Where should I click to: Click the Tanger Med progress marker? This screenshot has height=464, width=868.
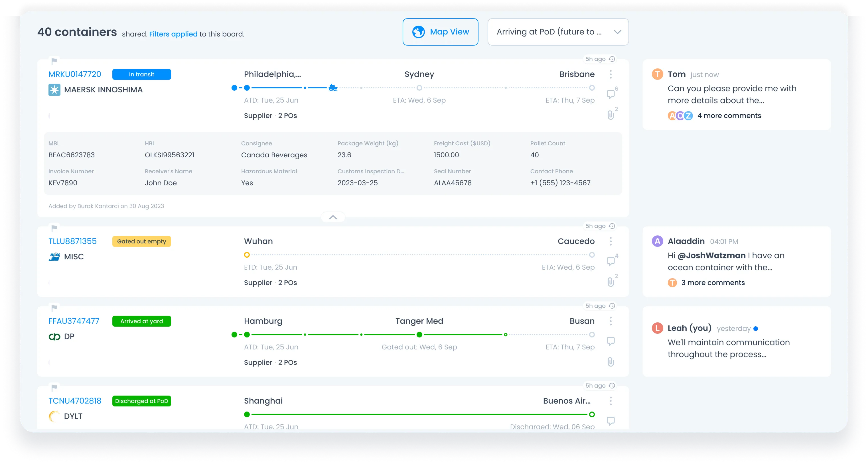click(419, 335)
